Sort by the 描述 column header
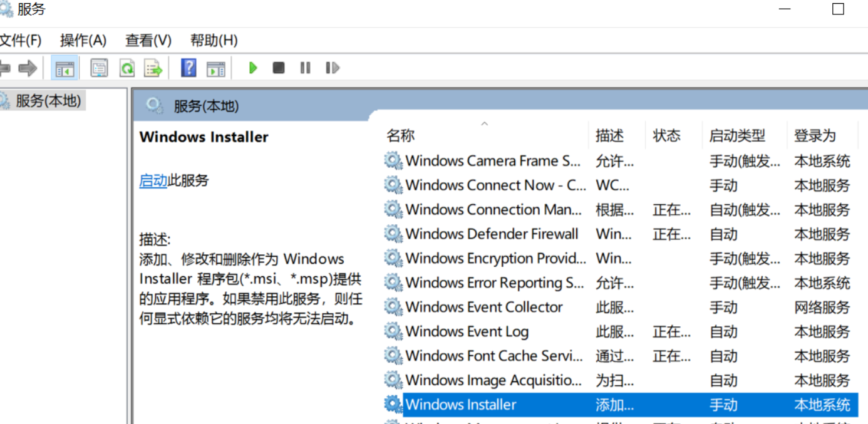 point(610,135)
